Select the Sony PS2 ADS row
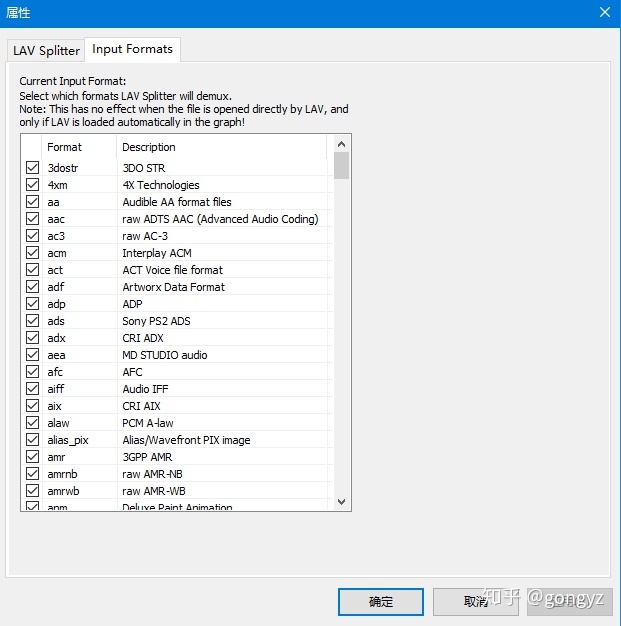 156,321
